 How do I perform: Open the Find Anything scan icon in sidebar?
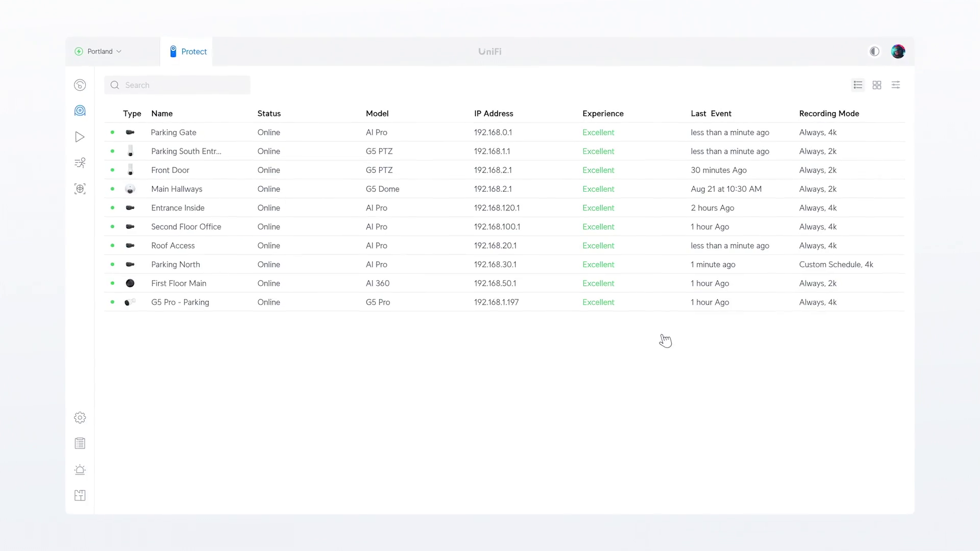click(80, 189)
